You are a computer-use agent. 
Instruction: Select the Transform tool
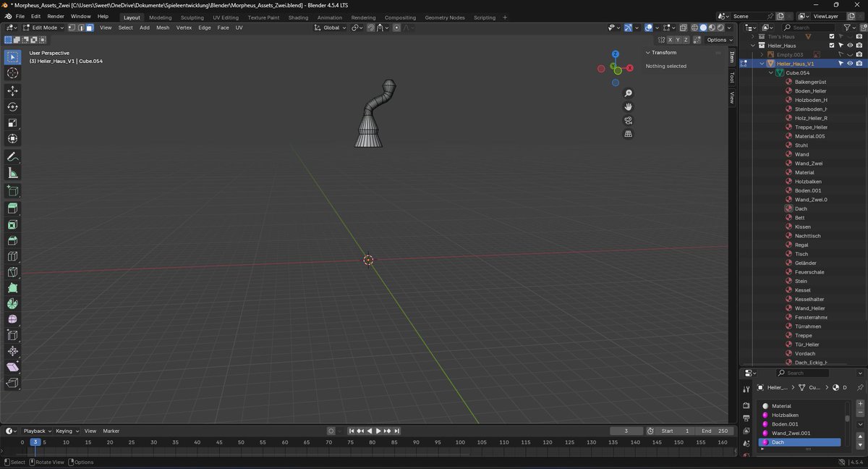pos(12,138)
